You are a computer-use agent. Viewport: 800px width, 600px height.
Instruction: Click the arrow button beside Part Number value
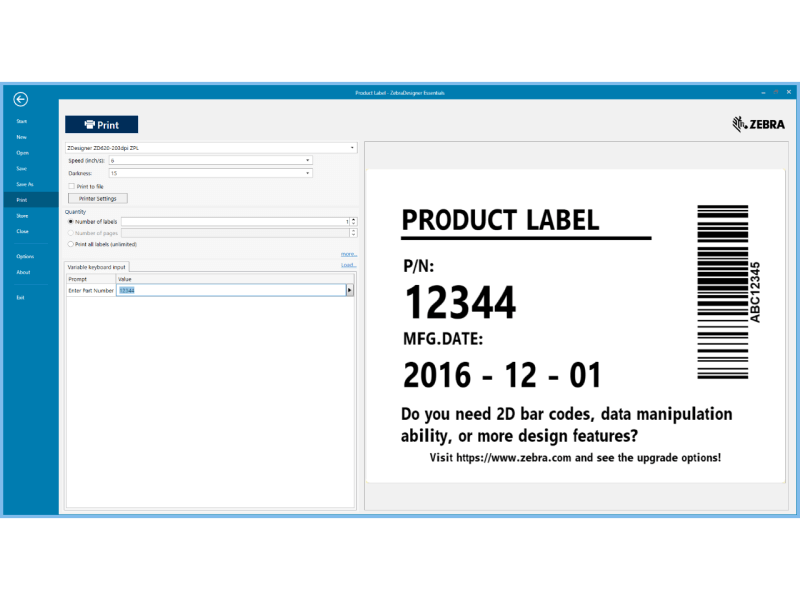349,290
